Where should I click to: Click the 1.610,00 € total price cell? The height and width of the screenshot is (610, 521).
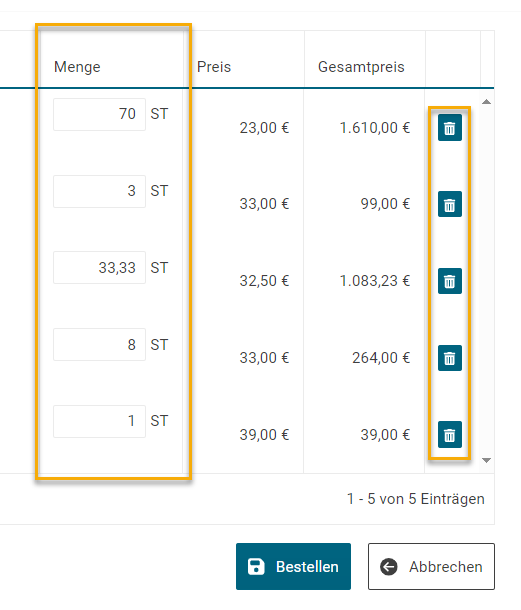tap(375, 128)
